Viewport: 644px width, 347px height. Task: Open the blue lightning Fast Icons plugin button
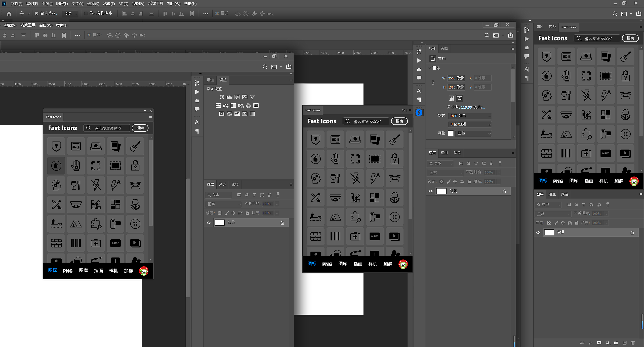point(419,112)
